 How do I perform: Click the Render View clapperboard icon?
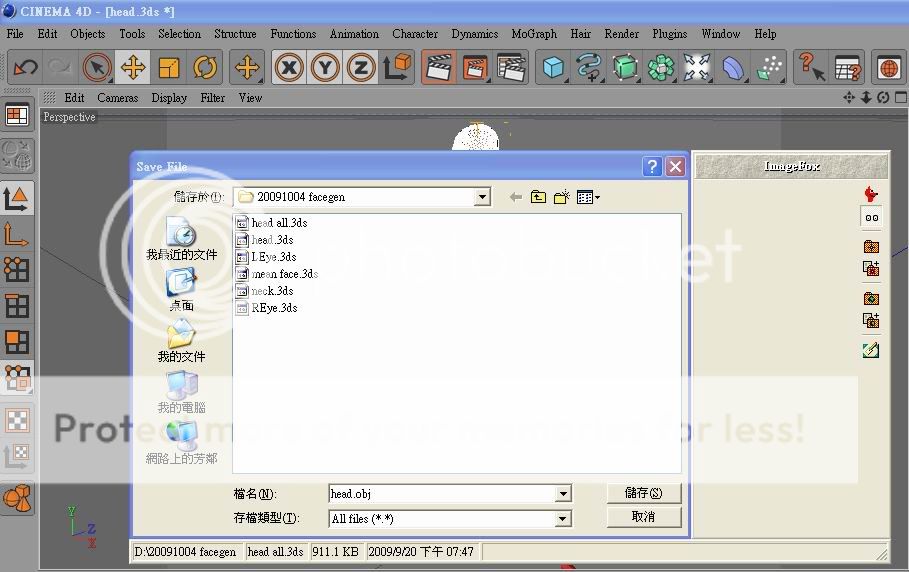tap(437, 68)
